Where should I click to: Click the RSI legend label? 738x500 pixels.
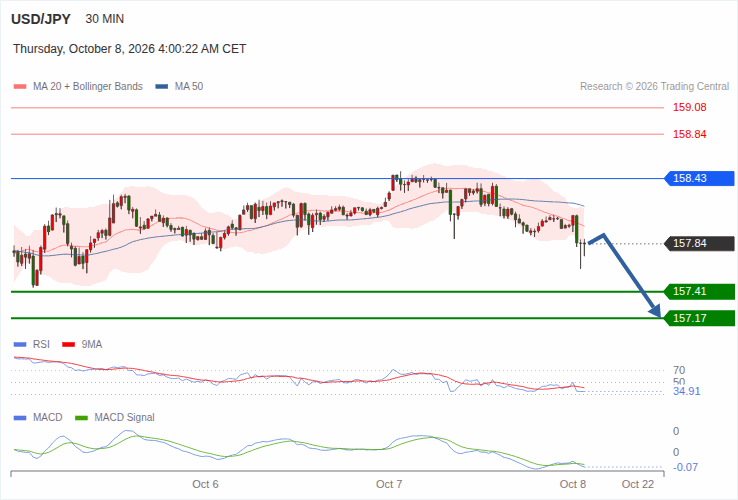pos(41,345)
